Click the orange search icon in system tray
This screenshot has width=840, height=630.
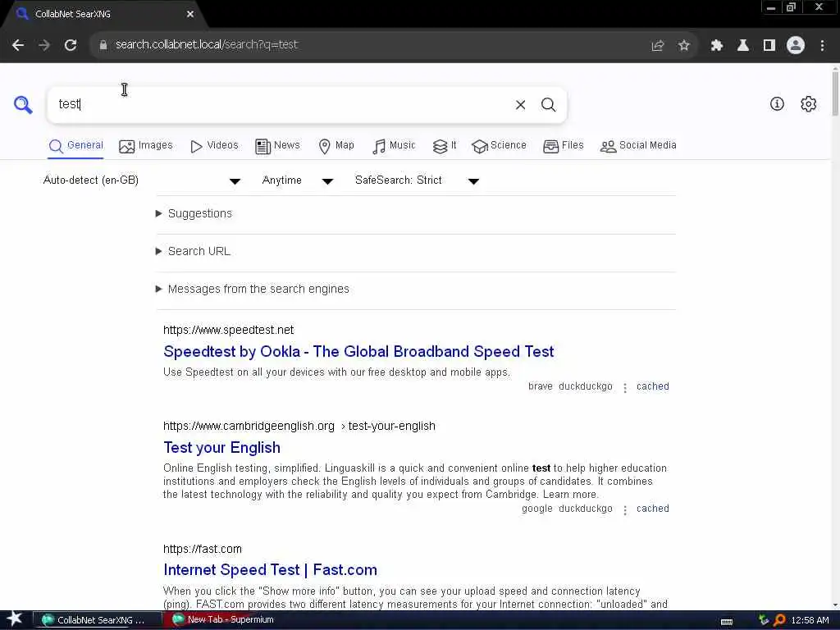tap(779, 620)
